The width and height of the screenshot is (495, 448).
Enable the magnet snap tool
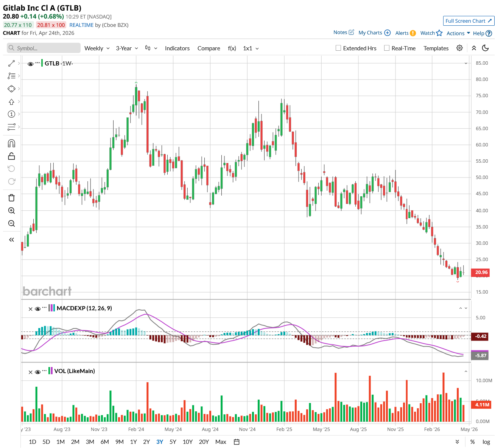coord(11,143)
